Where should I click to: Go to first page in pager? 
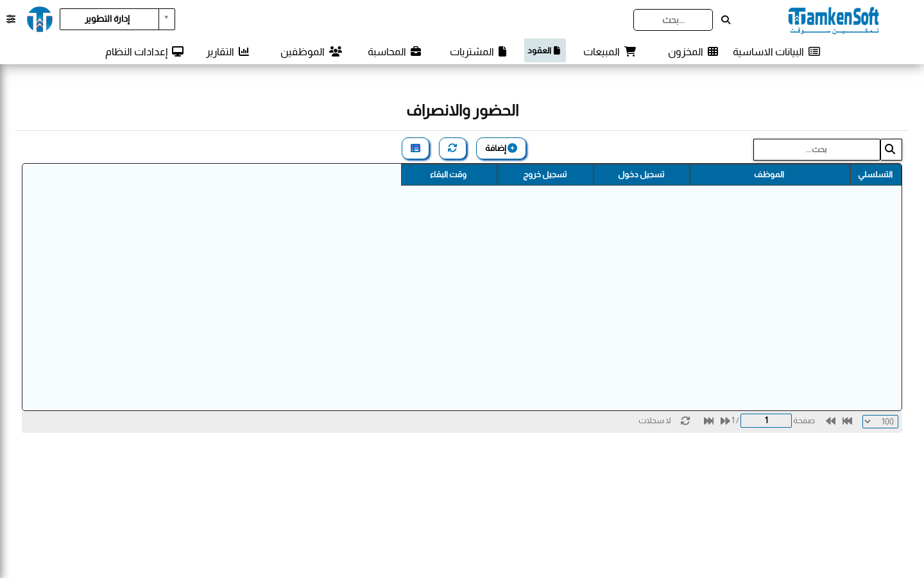[847, 421]
